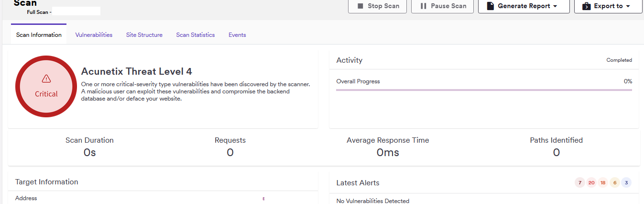This screenshot has width=644, height=204.
Task: Click the document icon in Generate Report
Action: click(490, 6)
